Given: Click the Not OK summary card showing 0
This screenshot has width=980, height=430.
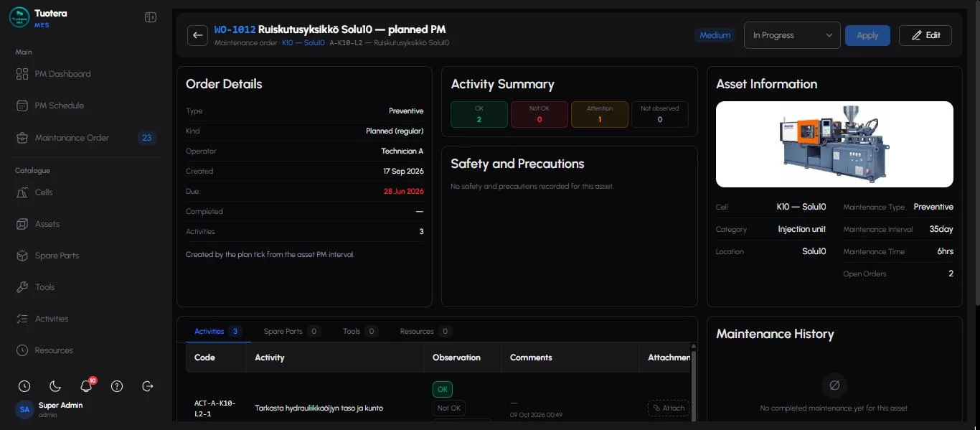Looking at the screenshot, I should point(540,114).
